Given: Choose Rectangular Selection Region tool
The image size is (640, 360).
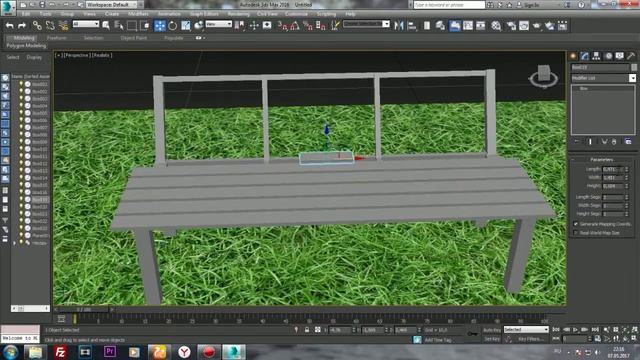Looking at the screenshot, I should 132,26.
